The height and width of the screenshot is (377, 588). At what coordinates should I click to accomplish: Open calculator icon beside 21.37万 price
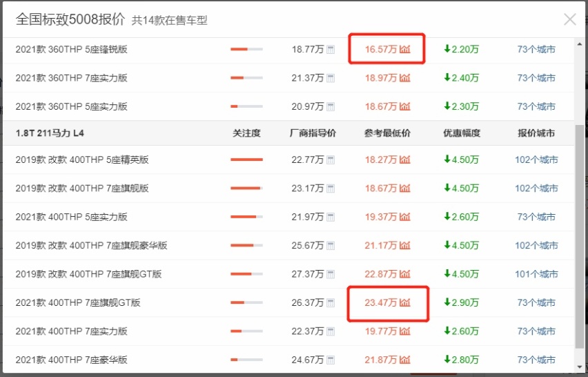coord(331,78)
